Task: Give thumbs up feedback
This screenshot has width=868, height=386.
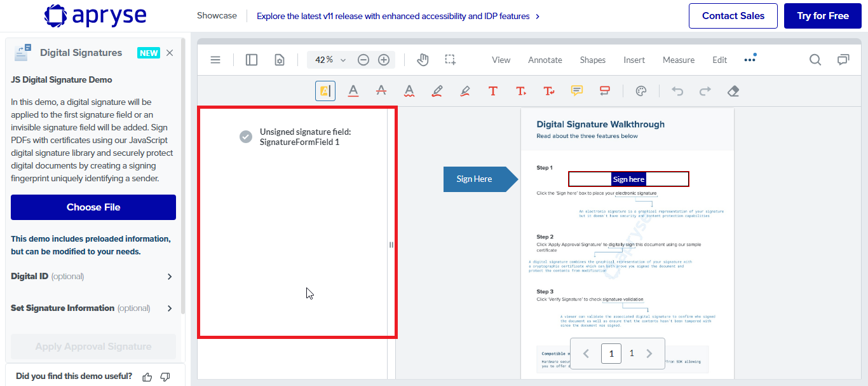Action: [147, 376]
